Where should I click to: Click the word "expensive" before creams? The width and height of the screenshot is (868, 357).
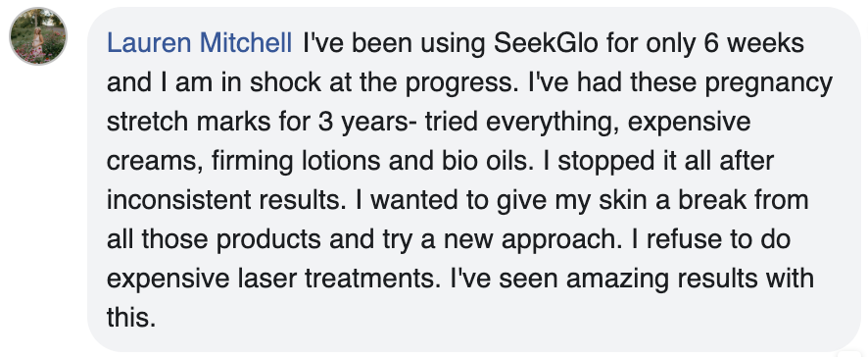tap(689, 123)
